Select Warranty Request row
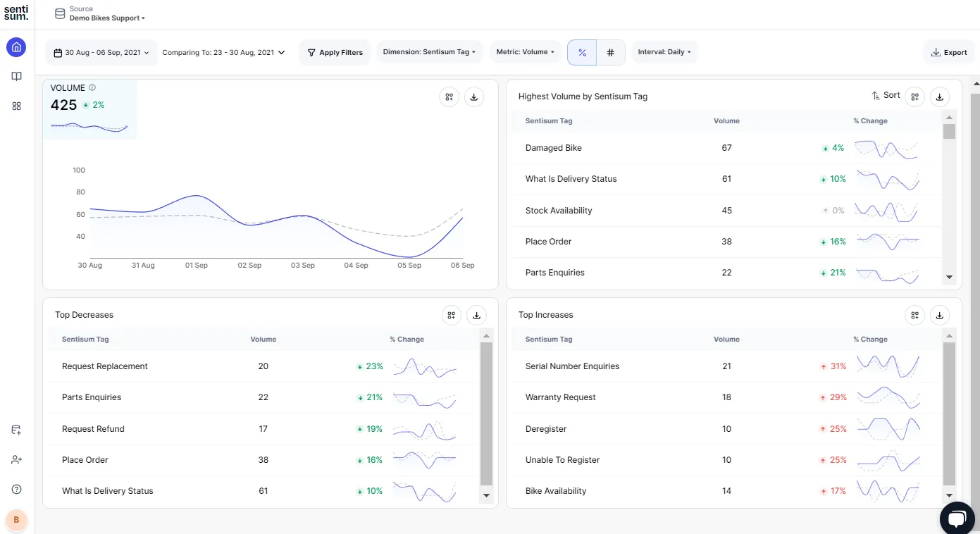Image resolution: width=980 pixels, height=534 pixels. tap(727, 397)
